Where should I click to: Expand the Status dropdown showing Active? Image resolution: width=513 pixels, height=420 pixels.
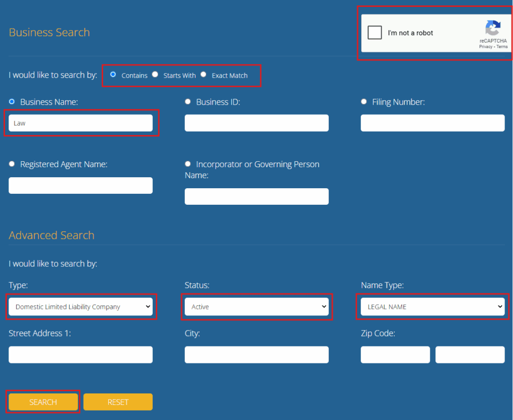256,307
